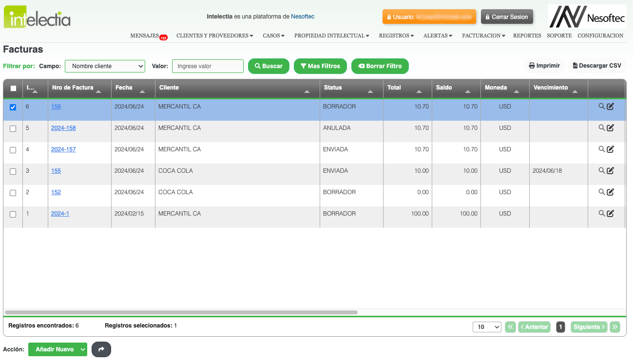Expand the Añadir Nuevo action dropdown
The image size is (633, 364).
(x=83, y=349)
